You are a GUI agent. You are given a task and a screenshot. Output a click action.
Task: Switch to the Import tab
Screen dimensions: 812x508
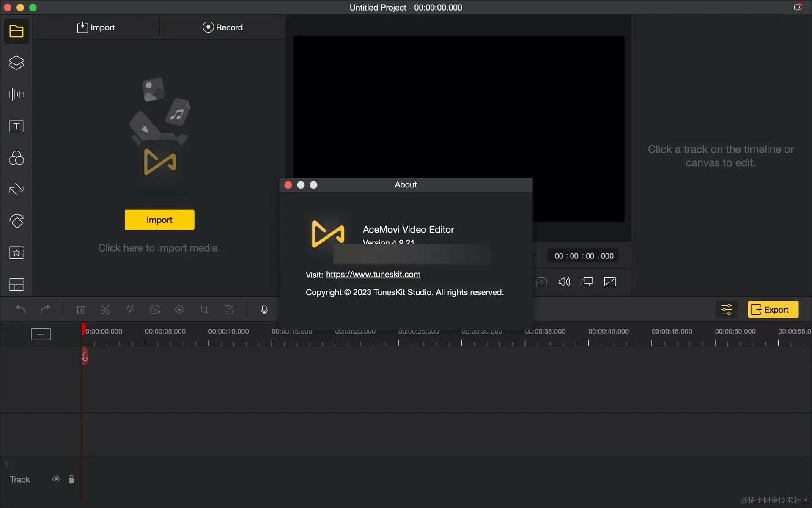pos(96,27)
